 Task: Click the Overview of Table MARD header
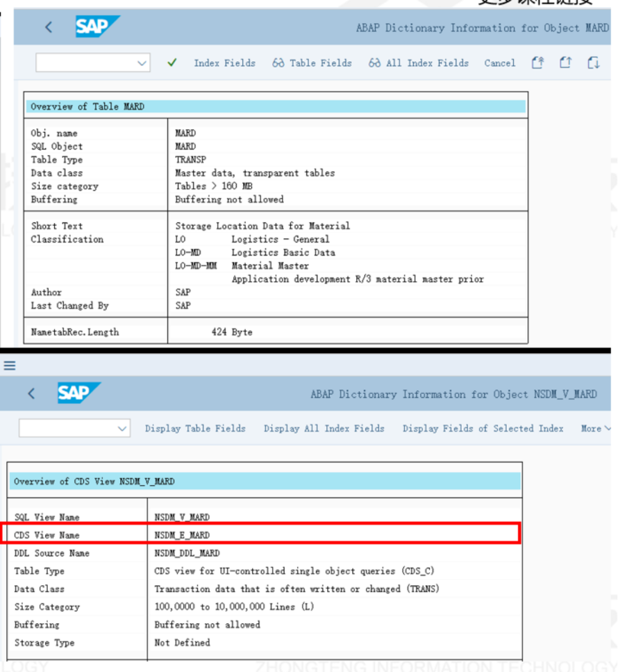pyautogui.click(x=276, y=106)
